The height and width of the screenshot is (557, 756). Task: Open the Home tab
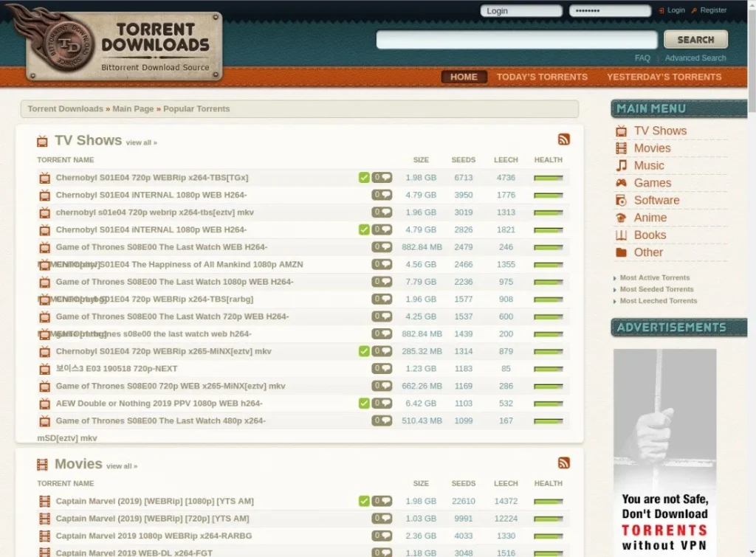click(464, 77)
